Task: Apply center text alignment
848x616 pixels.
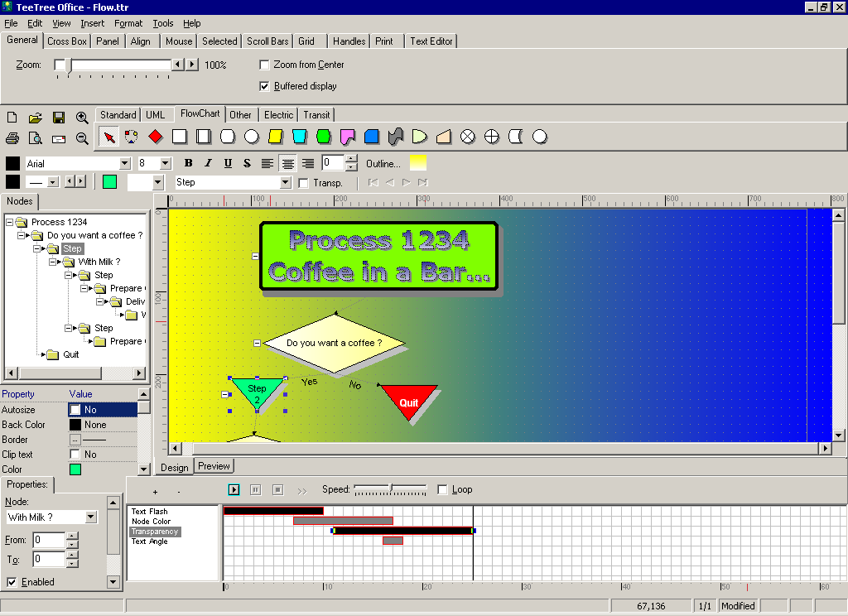Action: pos(287,164)
